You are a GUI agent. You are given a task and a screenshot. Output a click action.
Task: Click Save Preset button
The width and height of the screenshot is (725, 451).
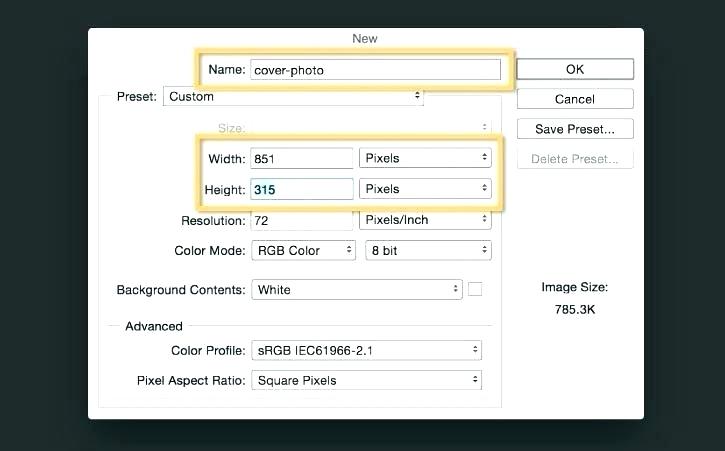point(575,129)
